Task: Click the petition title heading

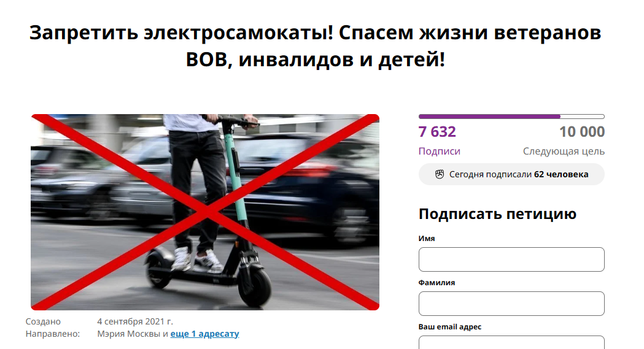Action: 316,46
